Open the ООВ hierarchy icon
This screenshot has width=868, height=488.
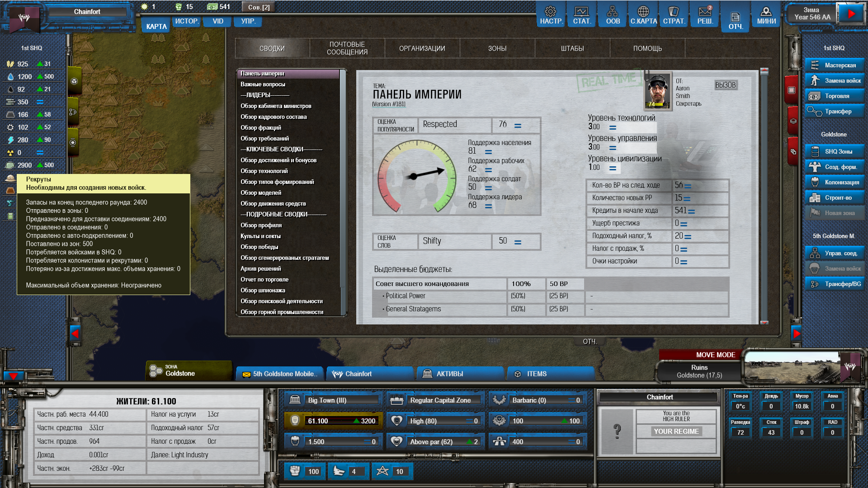tap(613, 15)
